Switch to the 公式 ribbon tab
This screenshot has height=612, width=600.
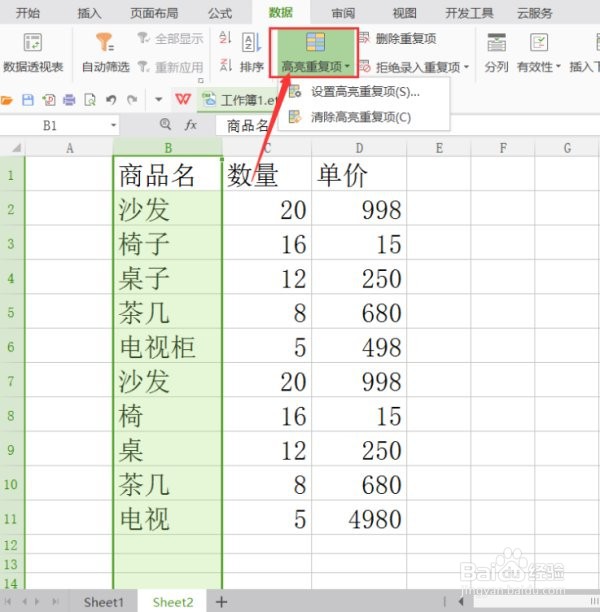220,13
